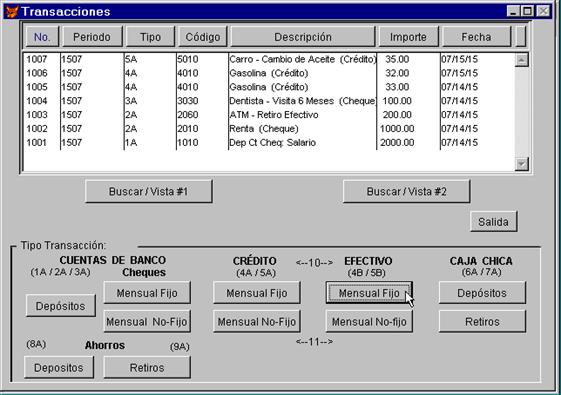
Task: Select transaction number 1006
Action: (37, 73)
